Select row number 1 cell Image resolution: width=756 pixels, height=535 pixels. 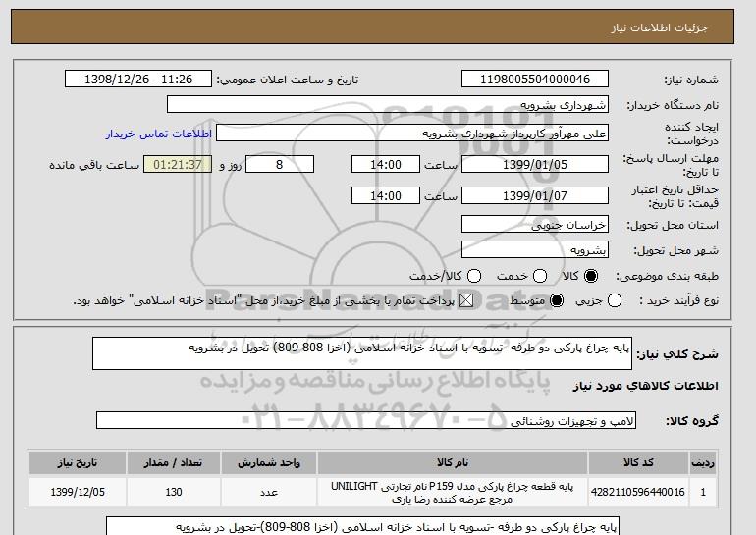click(x=703, y=492)
